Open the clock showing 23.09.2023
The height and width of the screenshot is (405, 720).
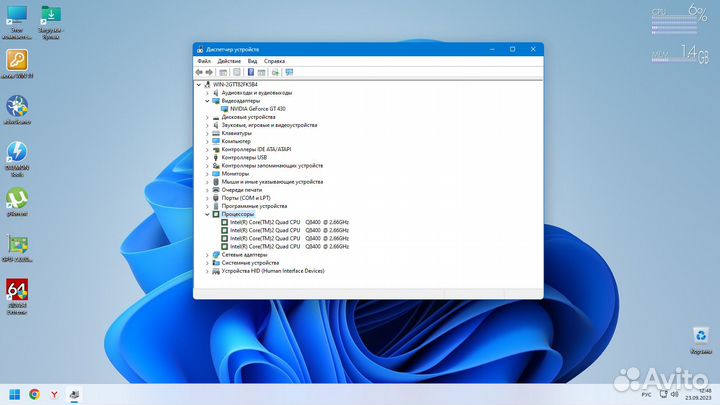tap(698, 394)
